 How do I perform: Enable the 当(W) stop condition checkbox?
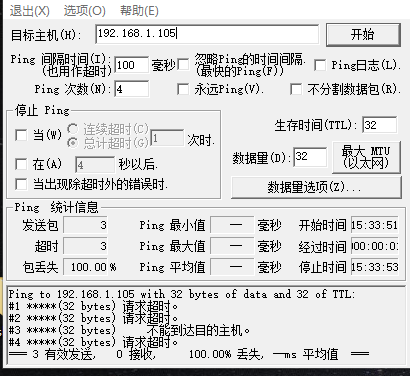coord(21,135)
